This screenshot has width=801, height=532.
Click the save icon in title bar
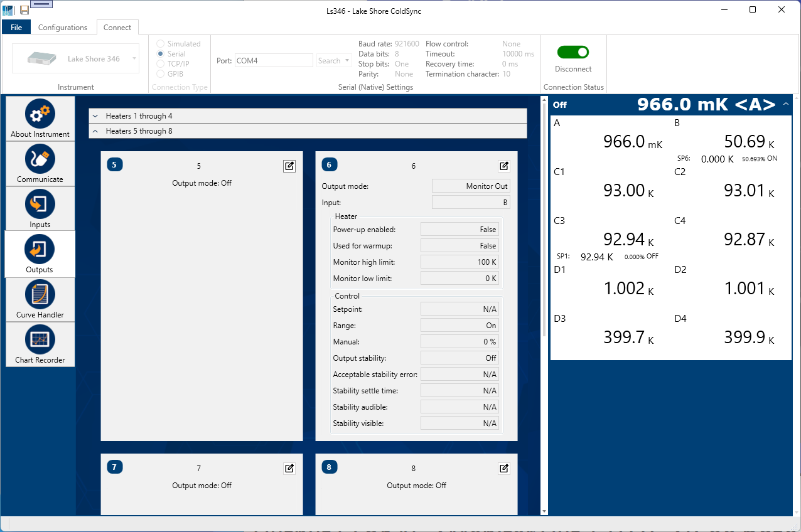pos(24,9)
